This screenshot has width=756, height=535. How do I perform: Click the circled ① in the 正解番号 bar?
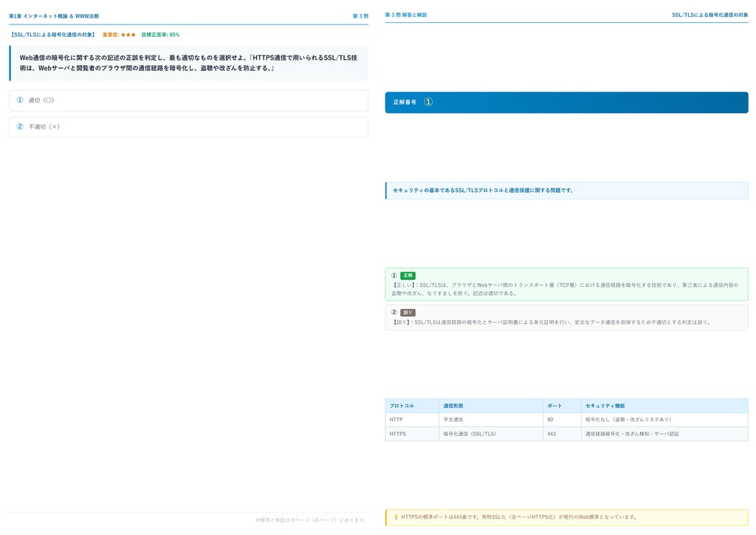coord(428,102)
